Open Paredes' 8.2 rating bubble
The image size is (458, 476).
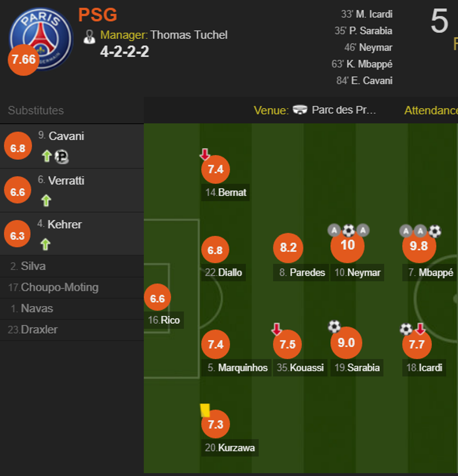288,248
